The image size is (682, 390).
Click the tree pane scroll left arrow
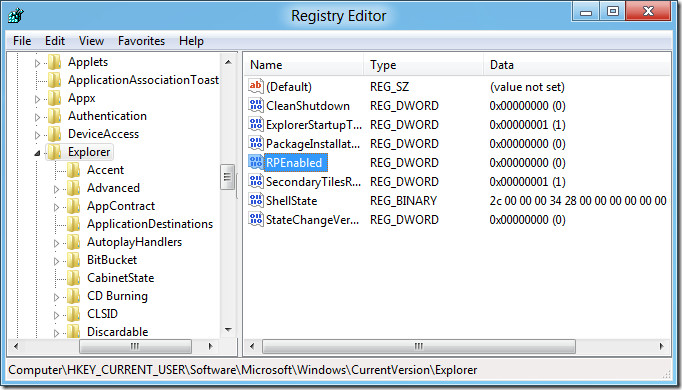[16, 346]
